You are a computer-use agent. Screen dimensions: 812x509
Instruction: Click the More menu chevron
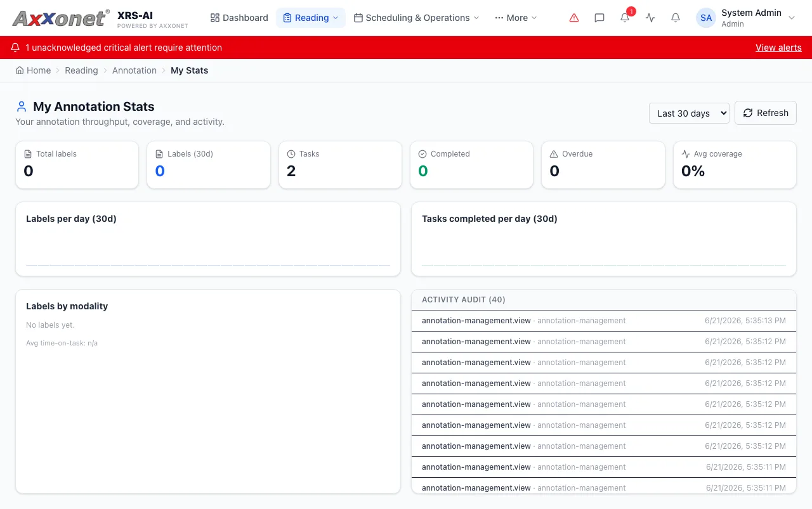point(534,18)
